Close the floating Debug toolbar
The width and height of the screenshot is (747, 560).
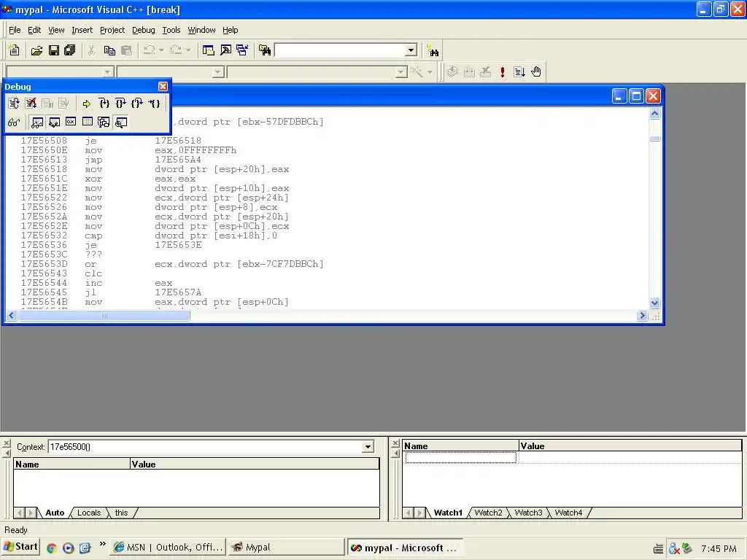click(163, 86)
